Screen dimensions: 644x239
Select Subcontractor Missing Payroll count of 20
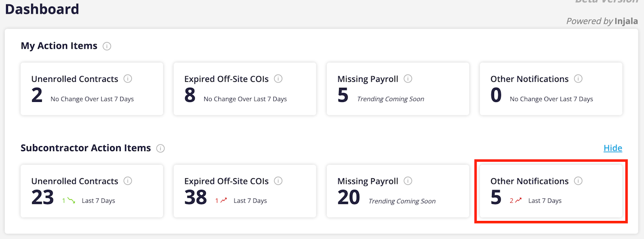(349, 197)
